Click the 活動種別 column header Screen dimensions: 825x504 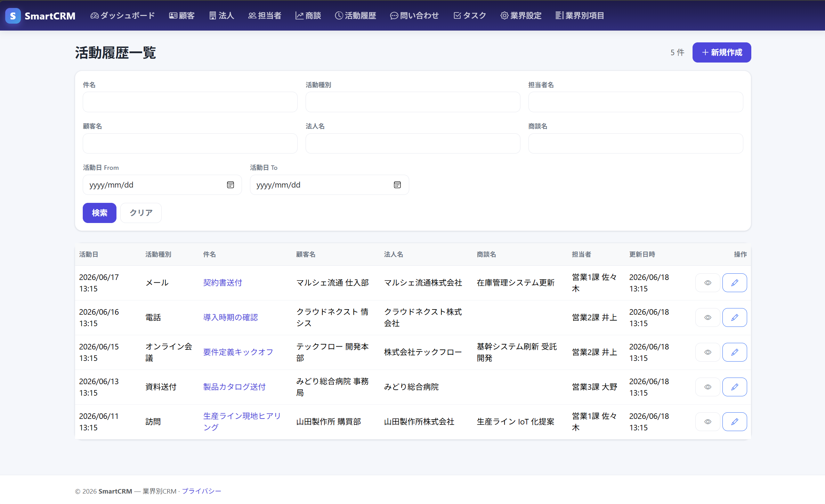pyautogui.click(x=158, y=254)
